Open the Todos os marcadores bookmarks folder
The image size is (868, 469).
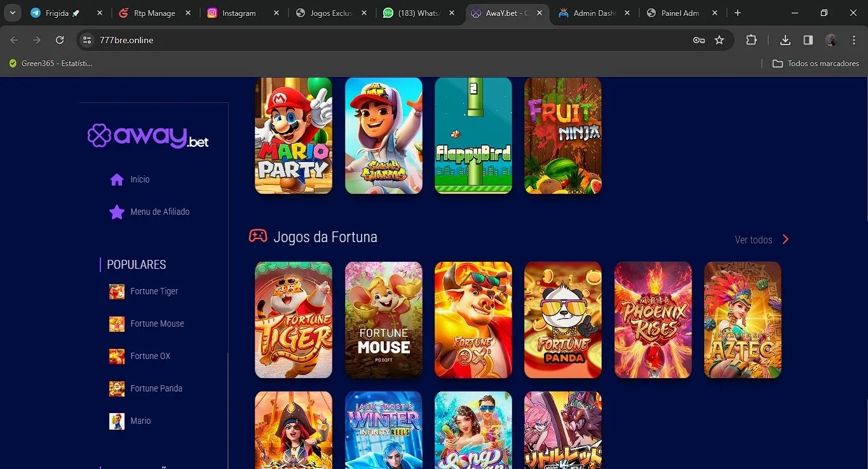pyautogui.click(x=816, y=64)
